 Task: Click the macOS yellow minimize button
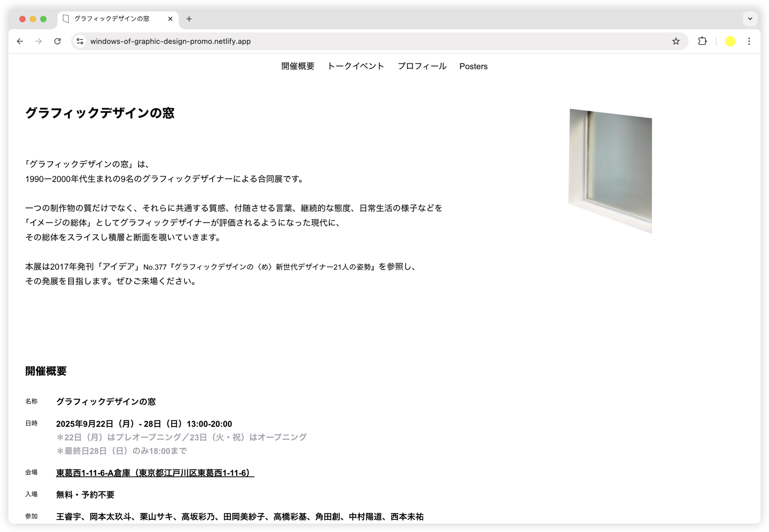33,19
